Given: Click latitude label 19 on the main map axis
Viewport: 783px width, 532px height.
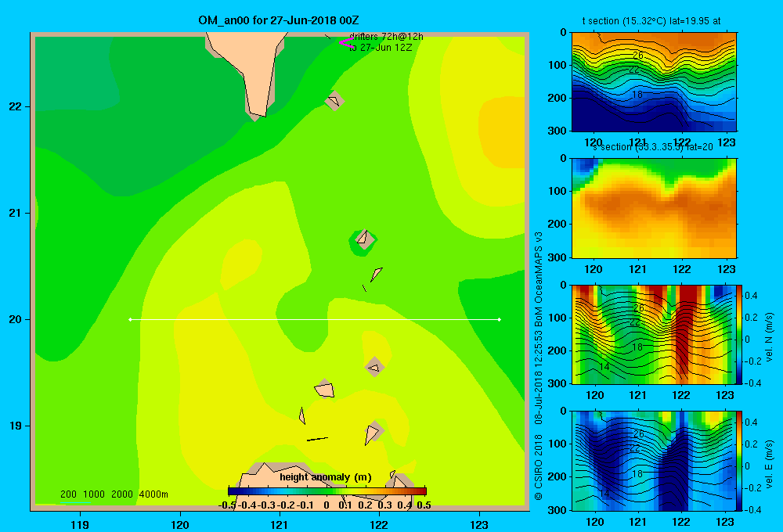Looking at the screenshot, I should pos(16,426).
